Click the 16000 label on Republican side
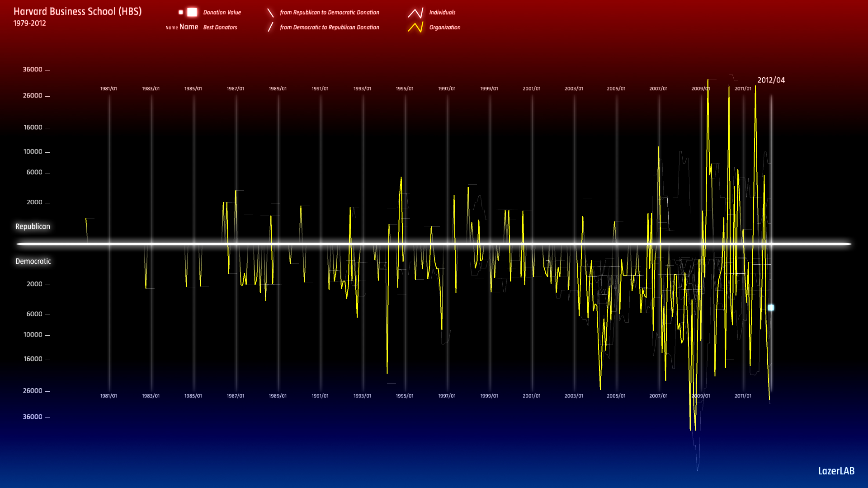868x488 pixels. pyautogui.click(x=33, y=127)
